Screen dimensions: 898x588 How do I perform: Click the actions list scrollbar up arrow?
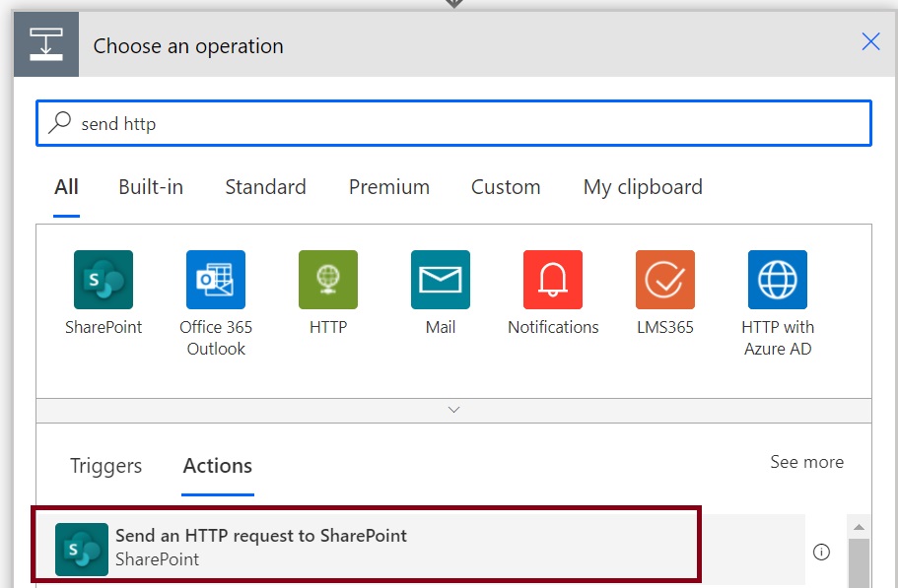coord(859,527)
